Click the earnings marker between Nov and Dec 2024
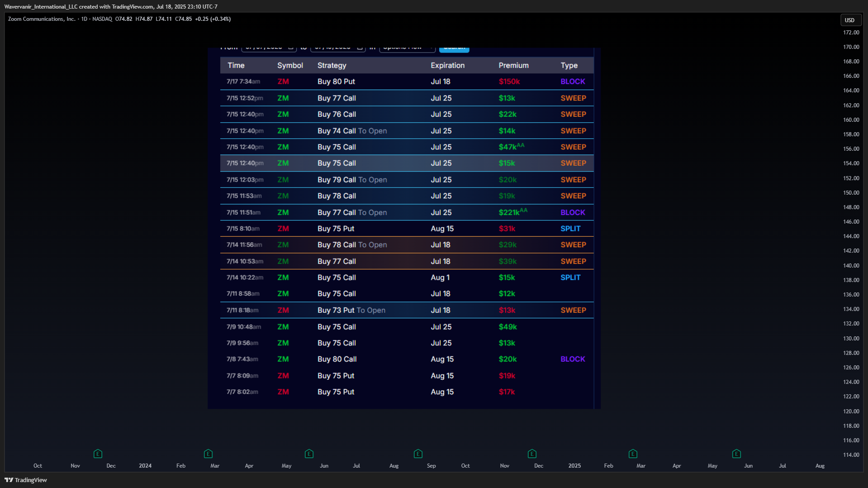The image size is (868, 488). (532, 454)
